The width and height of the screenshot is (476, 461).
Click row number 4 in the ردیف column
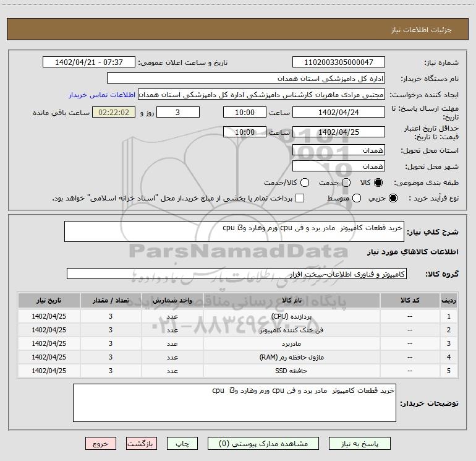[449, 358]
